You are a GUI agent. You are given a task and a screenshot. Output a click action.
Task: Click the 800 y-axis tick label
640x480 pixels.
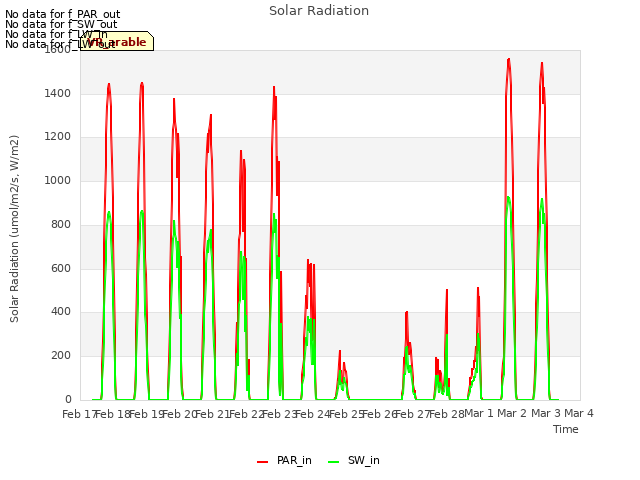[61, 224]
